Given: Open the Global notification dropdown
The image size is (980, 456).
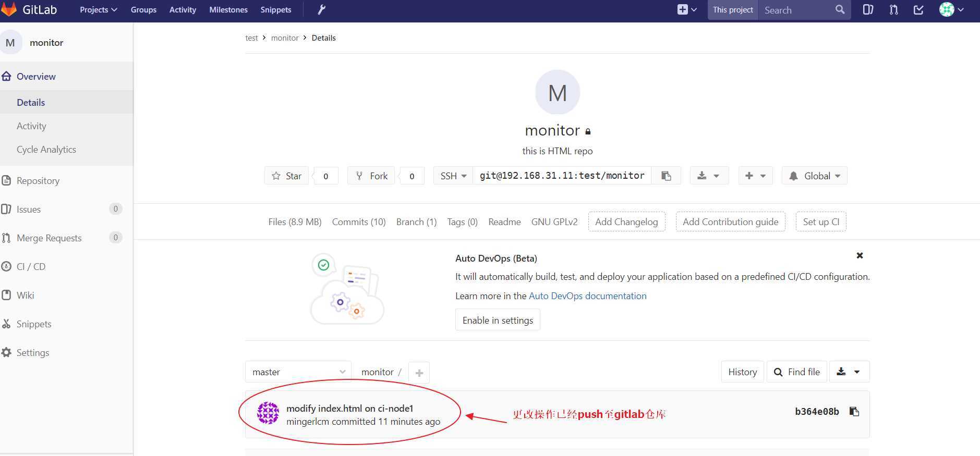Looking at the screenshot, I should pos(814,176).
